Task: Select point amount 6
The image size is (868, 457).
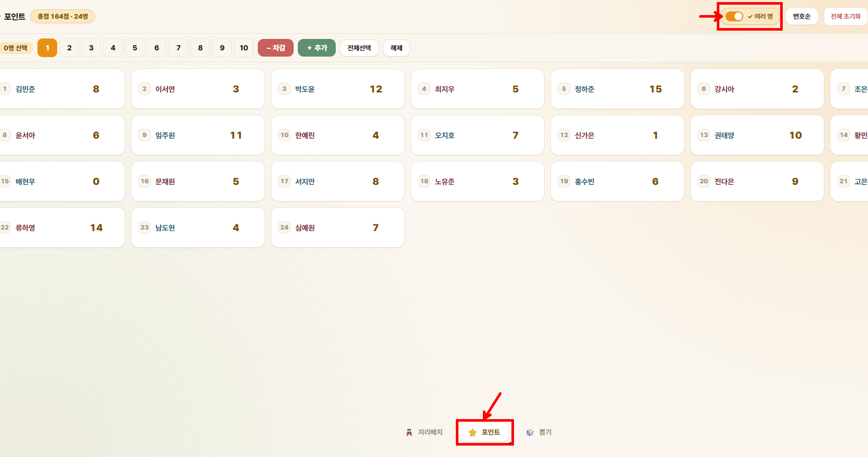Action: pyautogui.click(x=156, y=48)
